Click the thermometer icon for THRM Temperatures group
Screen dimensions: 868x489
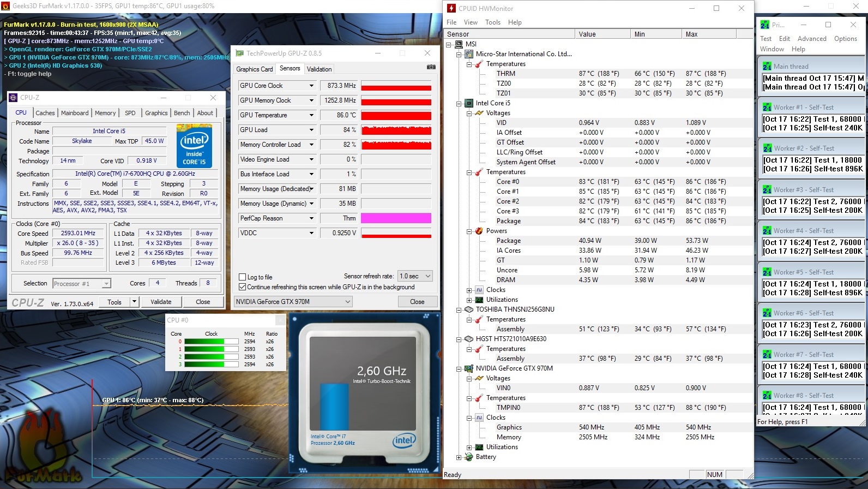479,64
